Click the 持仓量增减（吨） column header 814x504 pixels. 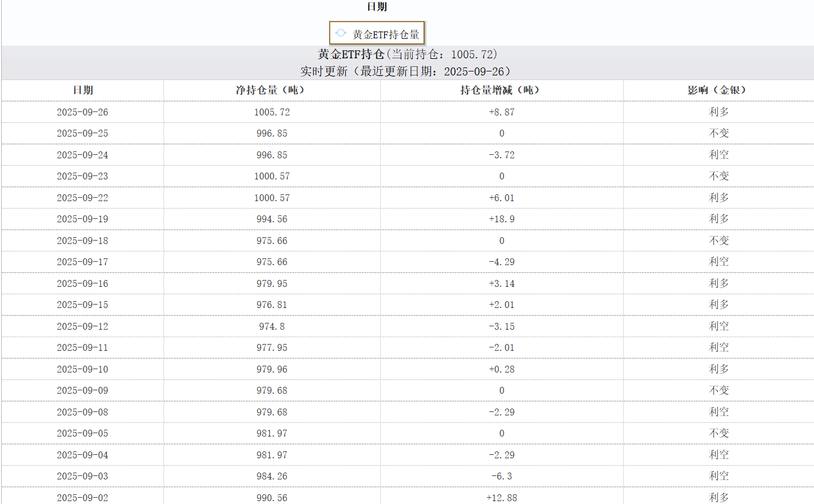501,90
